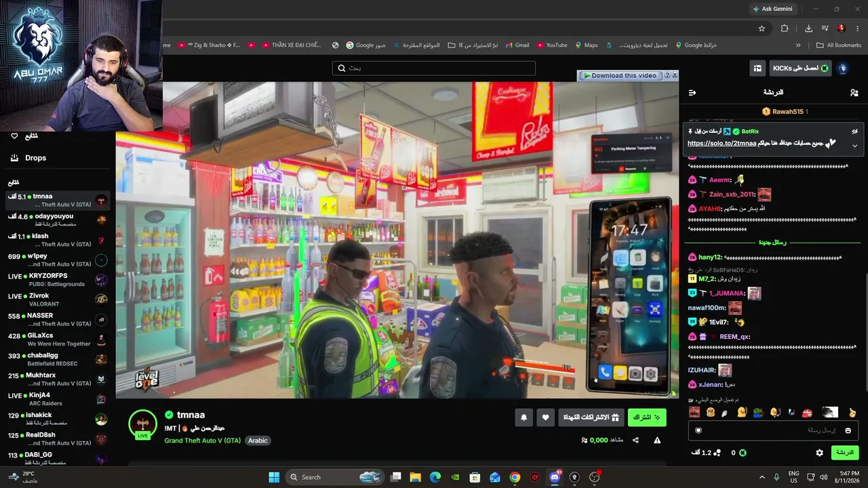868x488 pixels.
Task: Open NASSER channel from sidebar
Action: point(58,320)
